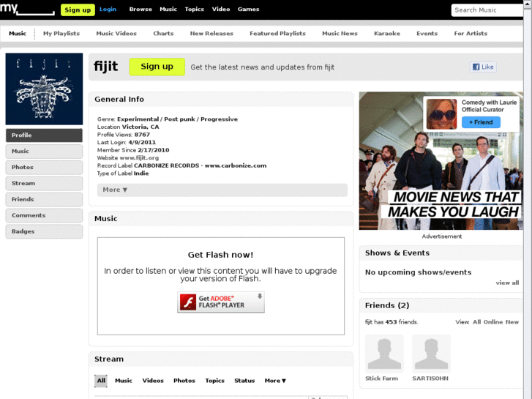Open Stream in the left sidebar
Viewport: 532px width, 399px height.
(x=44, y=183)
